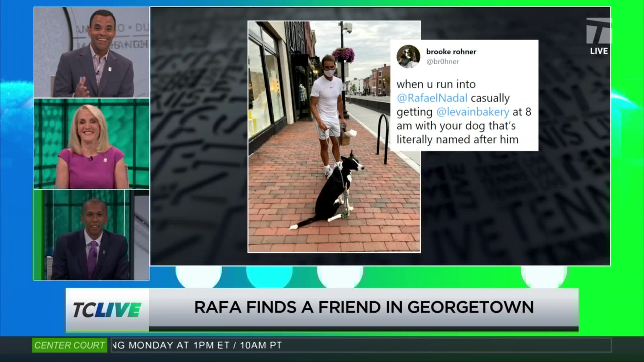Click the brooke rohner display name

[451, 52]
